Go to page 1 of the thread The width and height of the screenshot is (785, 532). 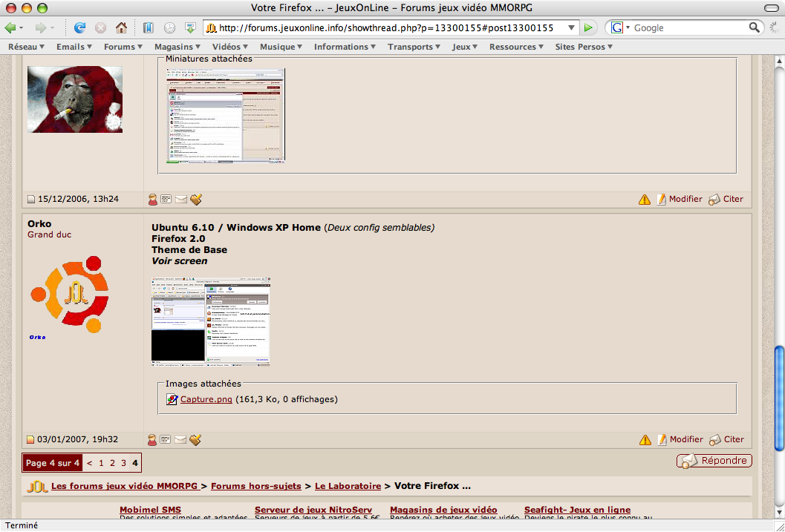coord(101,463)
